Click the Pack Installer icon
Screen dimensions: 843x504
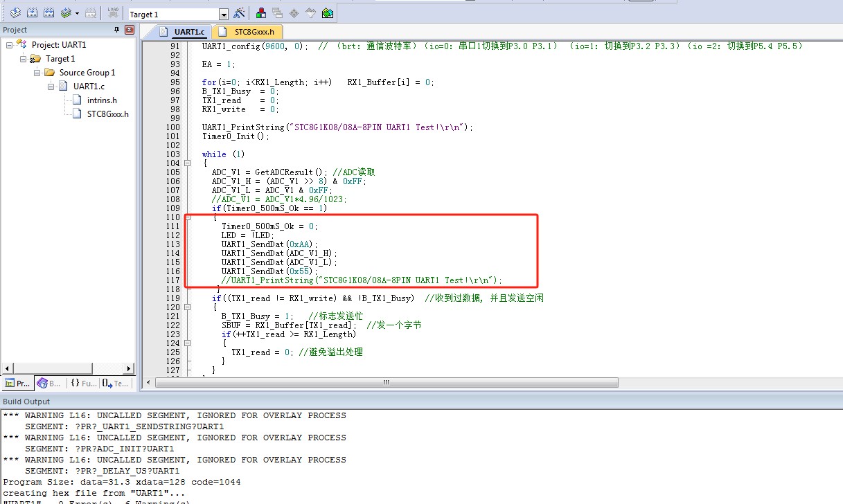(x=328, y=13)
